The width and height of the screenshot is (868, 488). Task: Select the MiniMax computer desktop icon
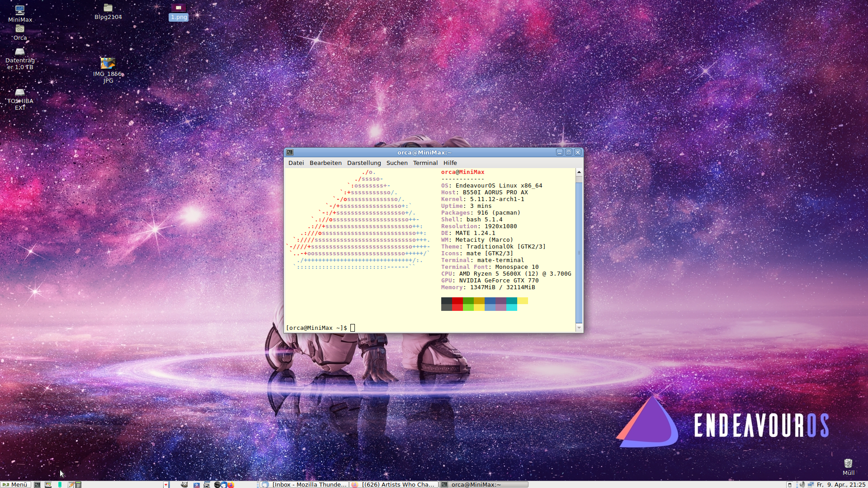(20, 13)
